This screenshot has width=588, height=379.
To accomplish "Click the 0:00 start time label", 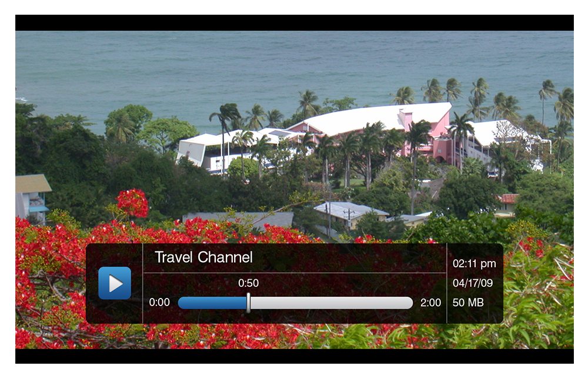I will click(x=159, y=303).
